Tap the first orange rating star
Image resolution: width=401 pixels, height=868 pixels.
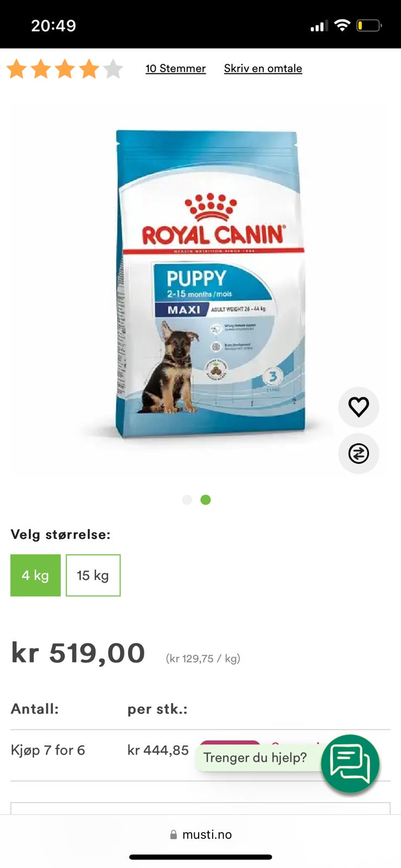pos(17,69)
